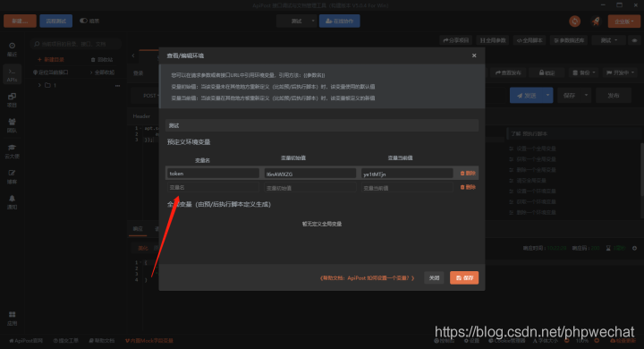Select the 美化 beautify view
Screen dimensions: 644x349
click(142, 248)
